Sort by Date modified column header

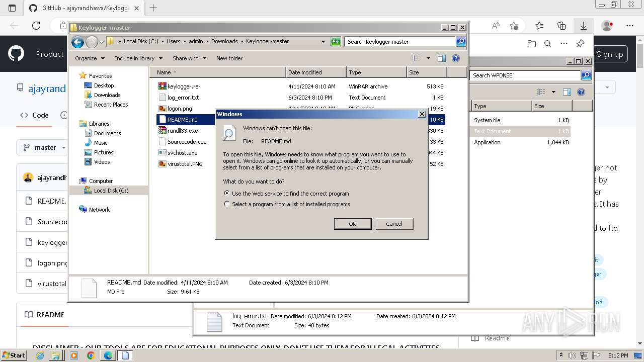[316, 72]
